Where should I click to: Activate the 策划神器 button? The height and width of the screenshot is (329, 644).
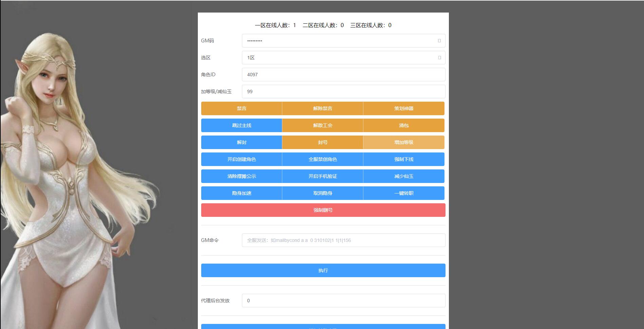click(403, 108)
